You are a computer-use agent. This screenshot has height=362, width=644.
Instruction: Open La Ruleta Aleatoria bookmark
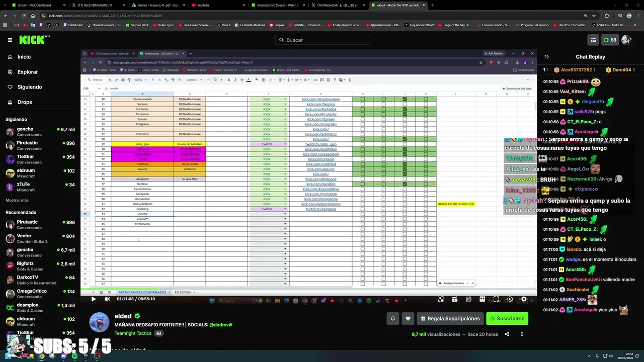[x=250, y=25]
